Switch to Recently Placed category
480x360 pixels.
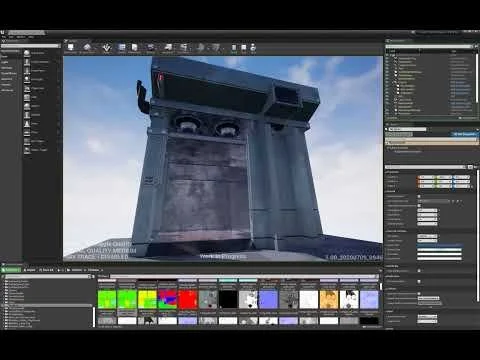point(11,51)
